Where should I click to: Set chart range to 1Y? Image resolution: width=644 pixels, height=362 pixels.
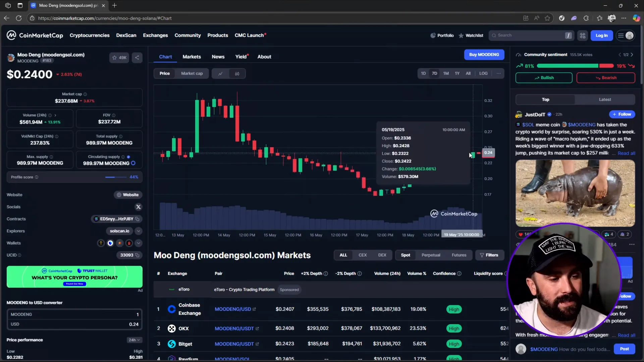[457, 73]
